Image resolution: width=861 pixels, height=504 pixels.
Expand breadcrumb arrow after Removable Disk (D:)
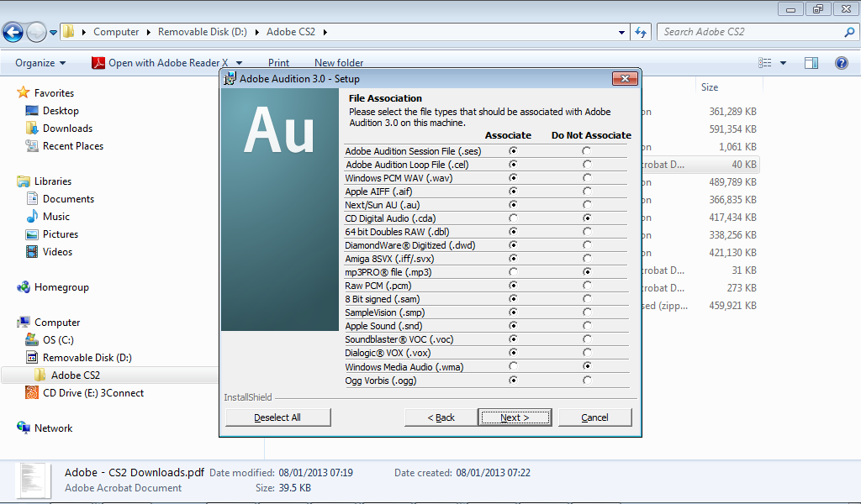pyautogui.click(x=257, y=33)
